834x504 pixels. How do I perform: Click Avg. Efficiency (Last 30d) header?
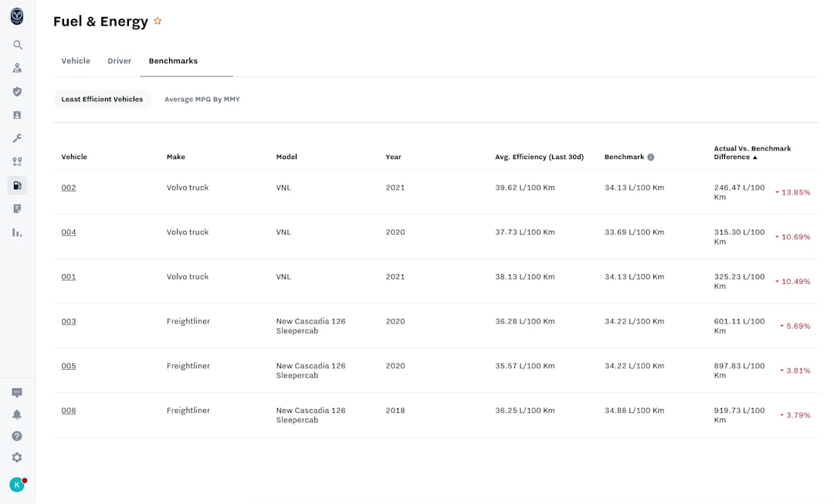(x=539, y=157)
